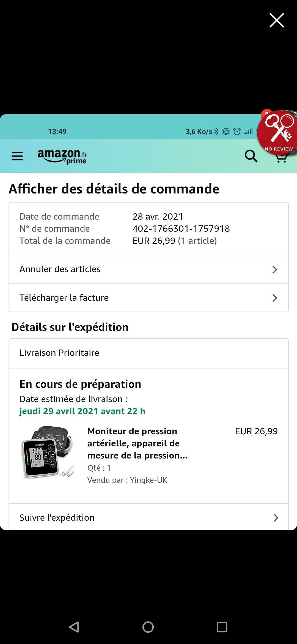The width and height of the screenshot is (297, 644).
Task: Tap the order number 402-1766301-1757918
Action: coord(181,229)
